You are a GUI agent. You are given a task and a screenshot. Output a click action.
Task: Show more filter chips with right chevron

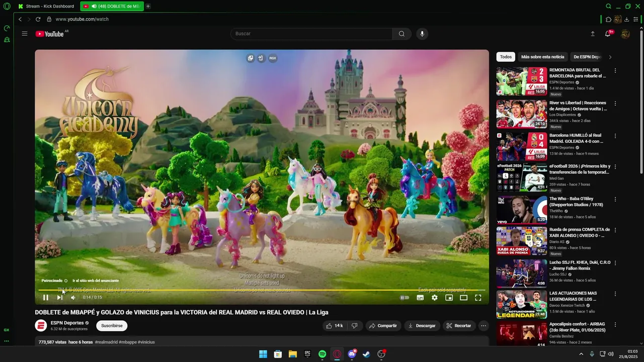coord(610,57)
